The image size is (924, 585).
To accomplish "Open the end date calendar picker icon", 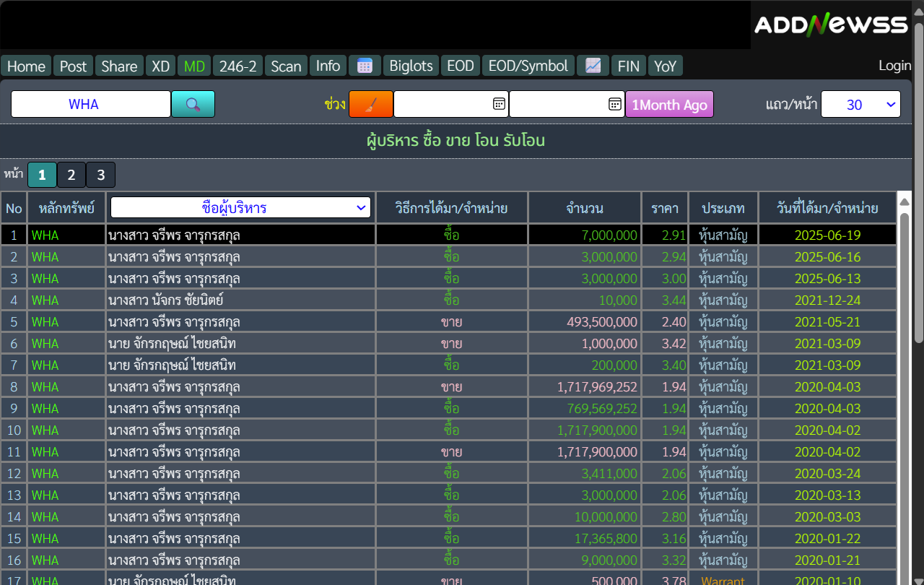I will [615, 104].
